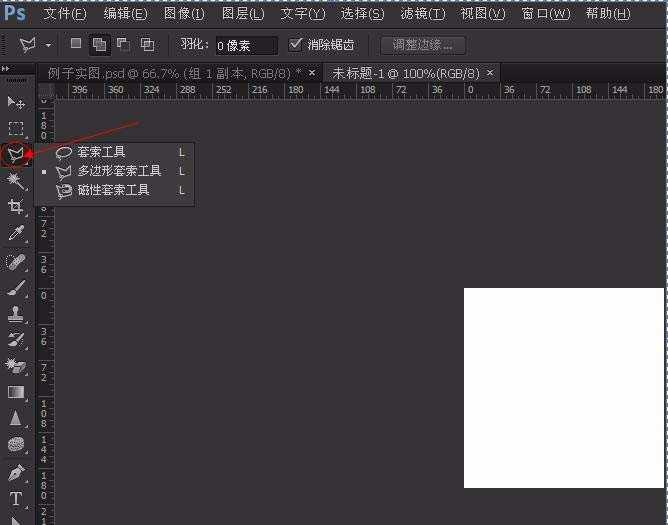The width and height of the screenshot is (668, 525).
Task: Select the Move tool in toolbox
Action: pos(16,102)
